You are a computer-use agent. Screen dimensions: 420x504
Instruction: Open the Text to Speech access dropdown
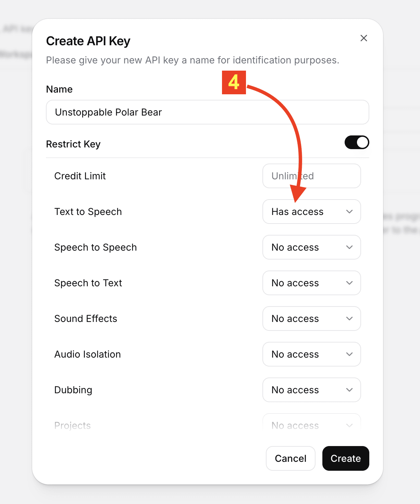[x=311, y=212]
